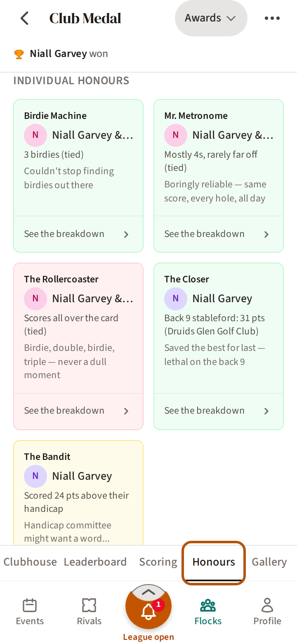Open the three-dot more options menu
This screenshot has height=644, width=297.
tap(272, 18)
